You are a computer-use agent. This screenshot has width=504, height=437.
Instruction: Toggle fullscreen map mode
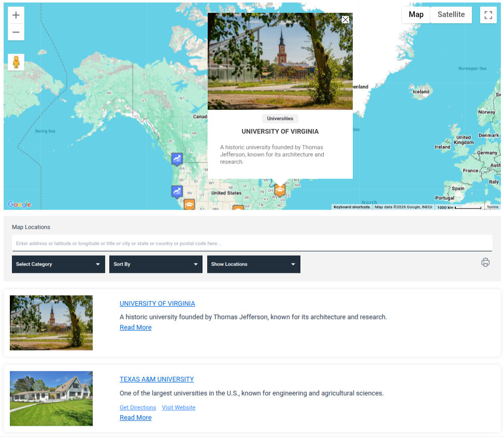(488, 15)
